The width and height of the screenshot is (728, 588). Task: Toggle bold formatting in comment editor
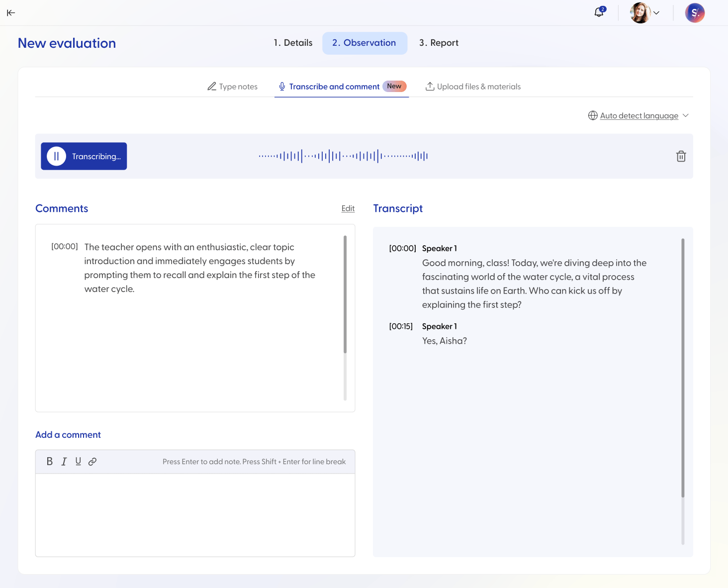coord(50,461)
